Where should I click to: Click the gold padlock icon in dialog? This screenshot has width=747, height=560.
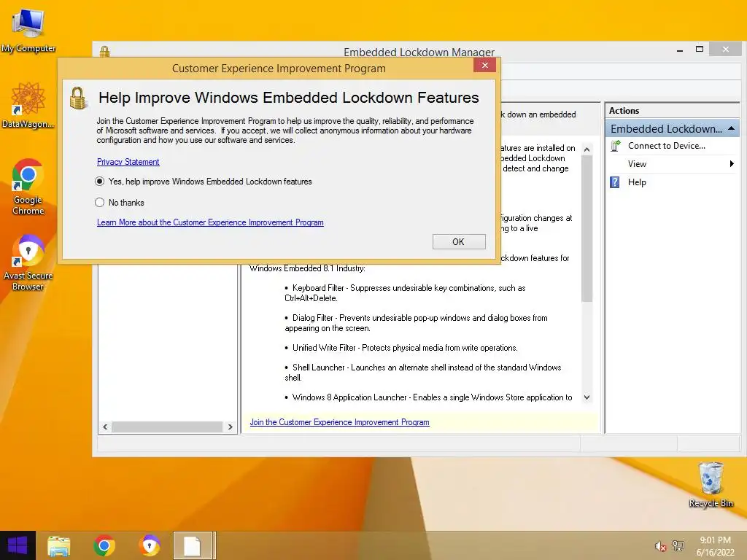(78, 98)
